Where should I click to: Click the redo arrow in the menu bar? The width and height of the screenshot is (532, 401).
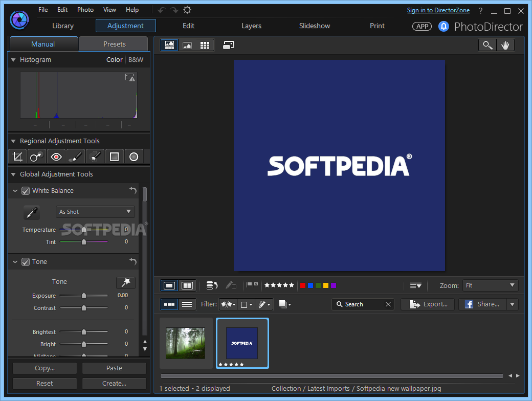point(174,10)
